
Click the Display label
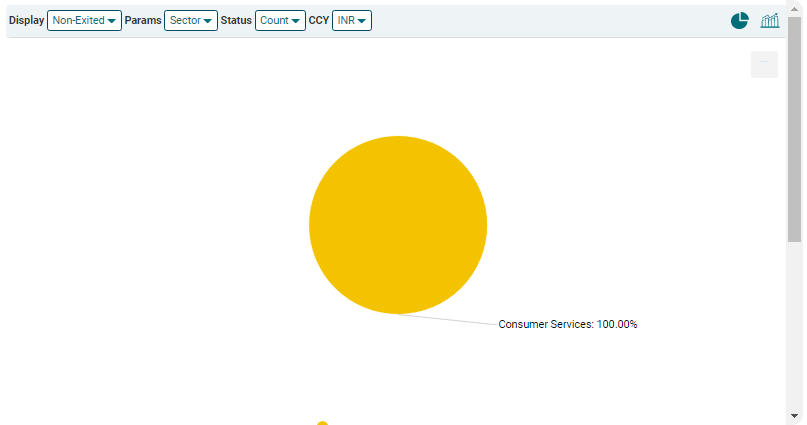27,21
